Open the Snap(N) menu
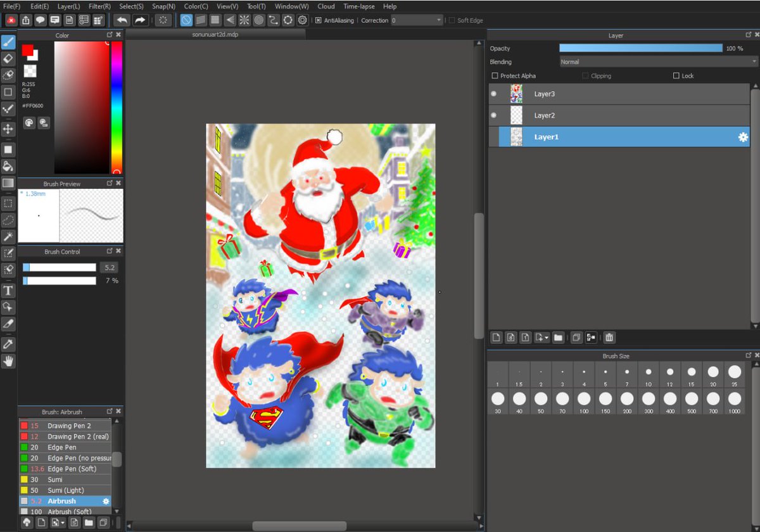This screenshot has width=760, height=532. pyautogui.click(x=163, y=6)
